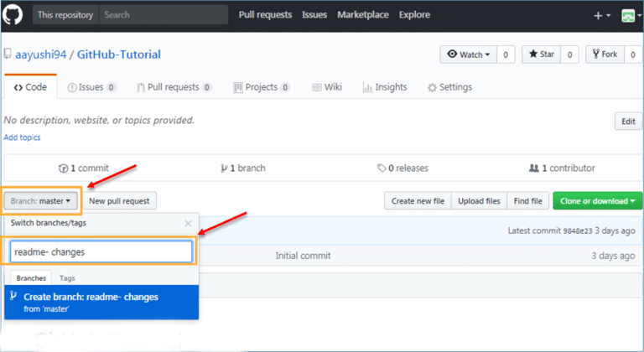View the 0 releases page
644x352 pixels.
point(402,168)
